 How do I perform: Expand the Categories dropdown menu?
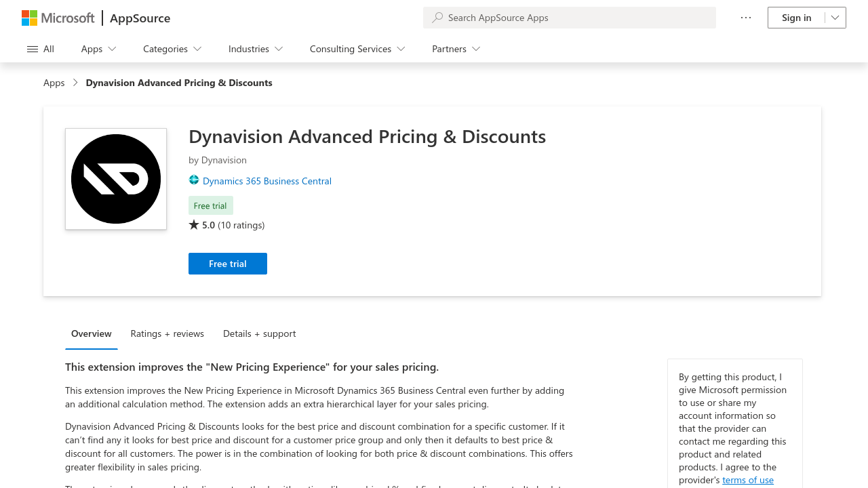[x=172, y=49]
